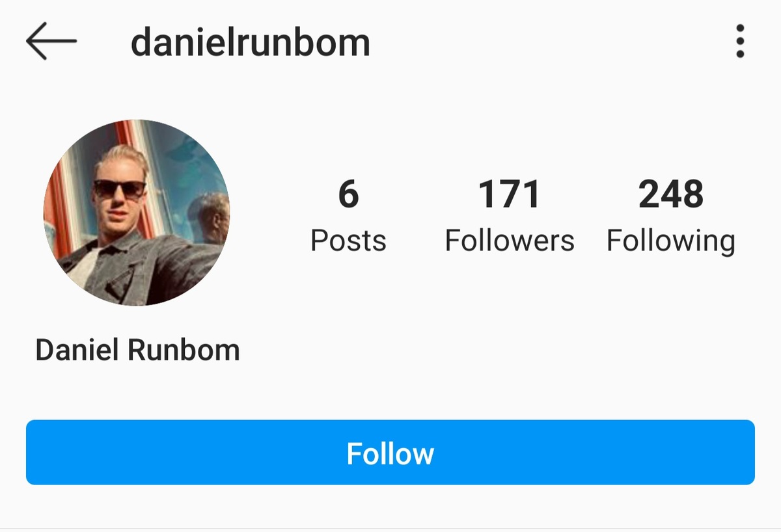This screenshot has height=532, width=781.
Task: Open the Followers list label
Action: (x=510, y=241)
